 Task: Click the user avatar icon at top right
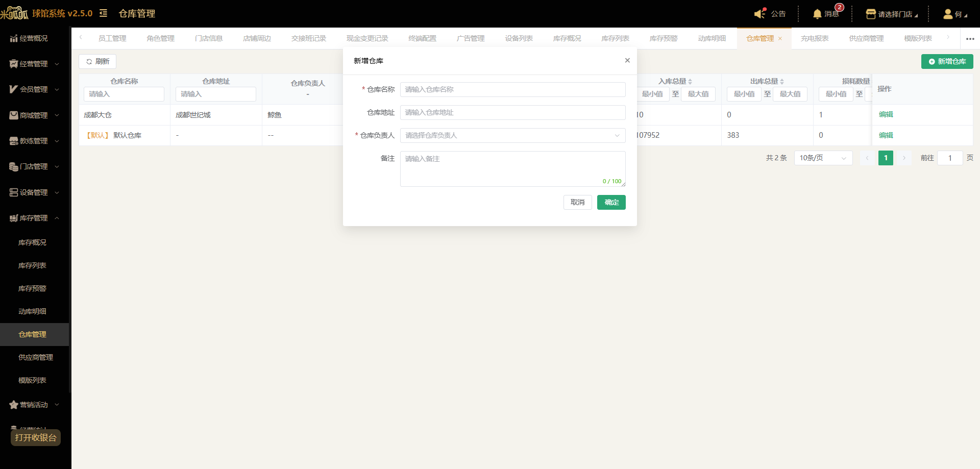(948, 14)
